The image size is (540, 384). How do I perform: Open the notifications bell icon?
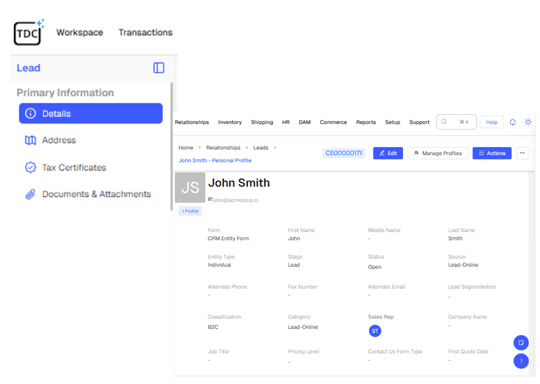(512, 122)
